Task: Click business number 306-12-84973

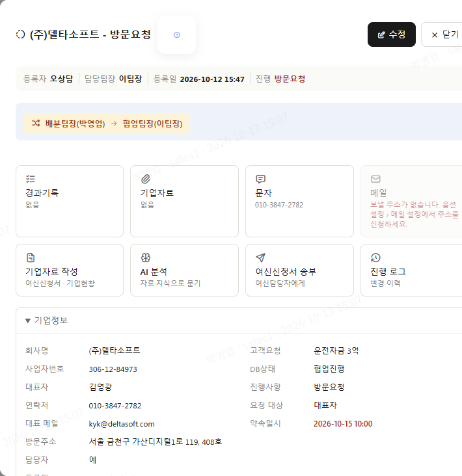Action: click(113, 369)
